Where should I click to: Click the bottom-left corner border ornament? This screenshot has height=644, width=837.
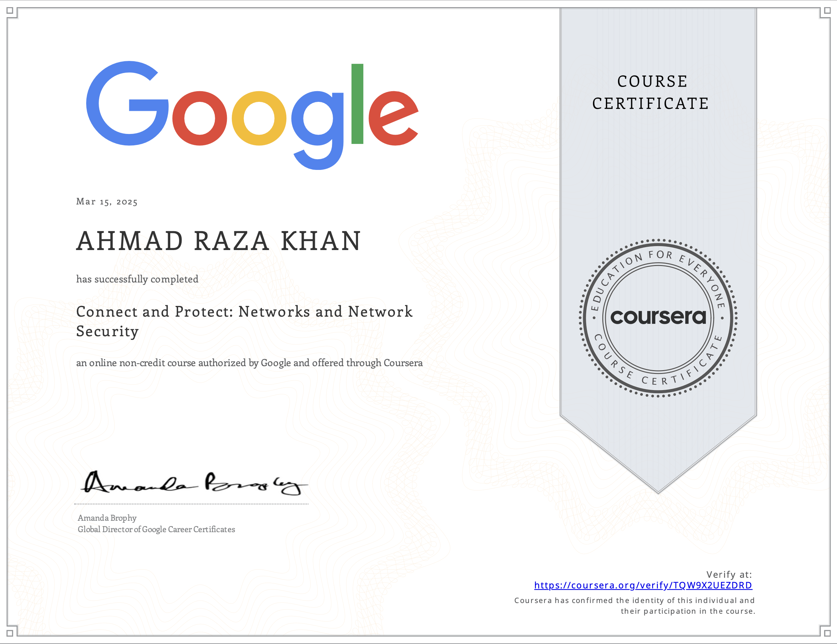coord(10,633)
